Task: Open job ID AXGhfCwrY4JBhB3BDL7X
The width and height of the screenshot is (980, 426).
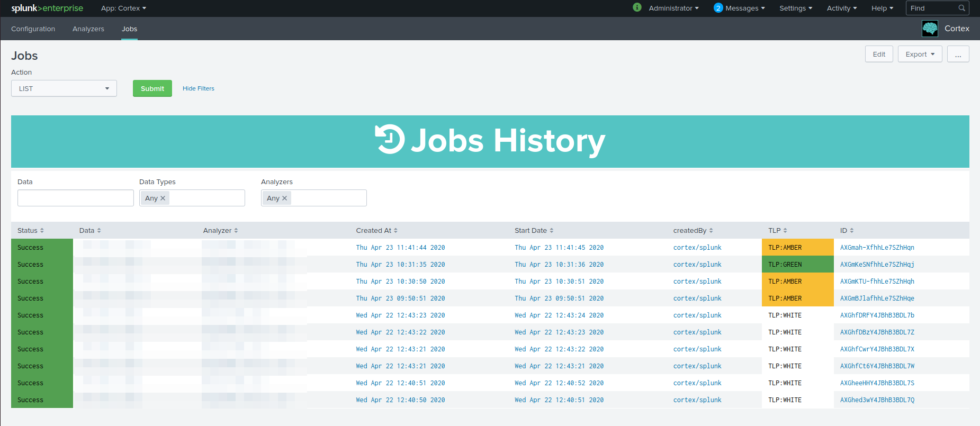Action: point(877,349)
